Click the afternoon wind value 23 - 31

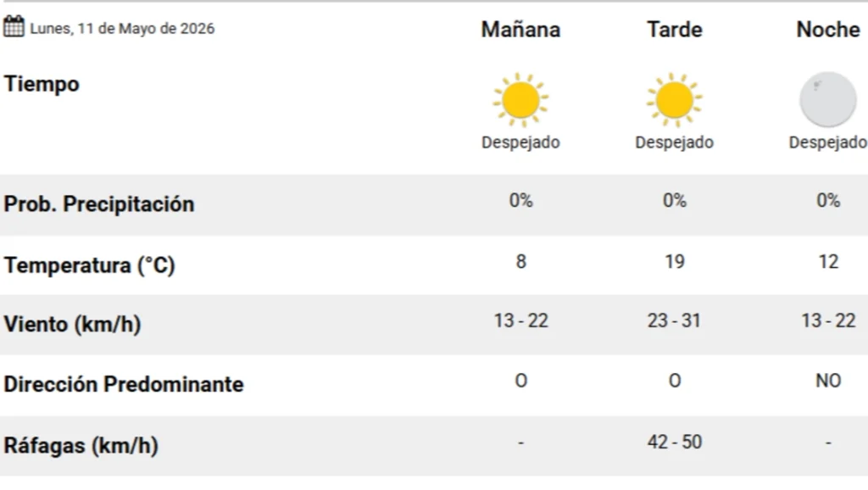(674, 320)
